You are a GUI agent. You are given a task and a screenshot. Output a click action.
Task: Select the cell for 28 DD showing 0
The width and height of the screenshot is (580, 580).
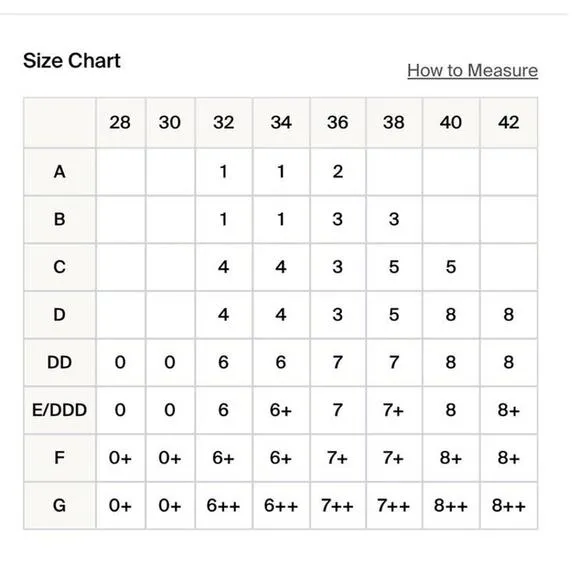(121, 362)
